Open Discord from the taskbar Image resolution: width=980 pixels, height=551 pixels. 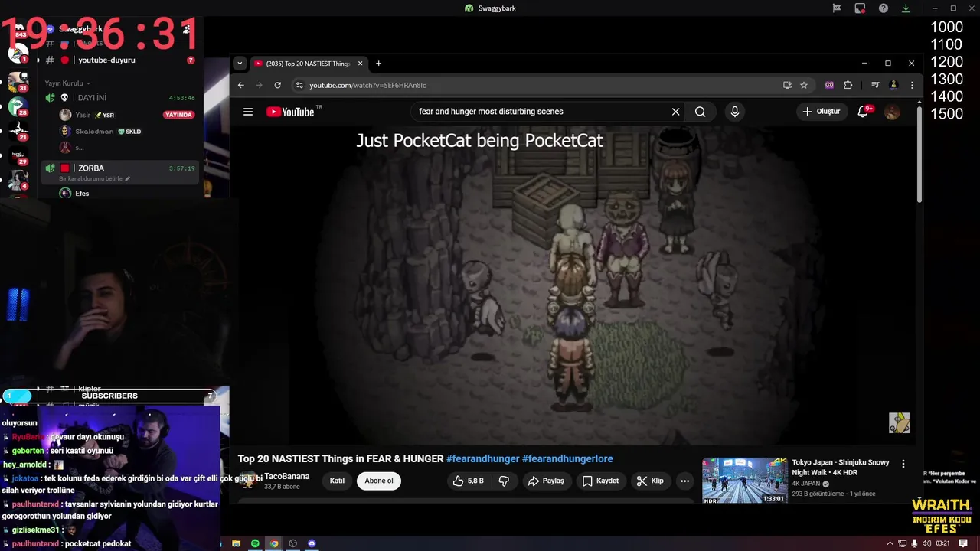[x=312, y=543]
